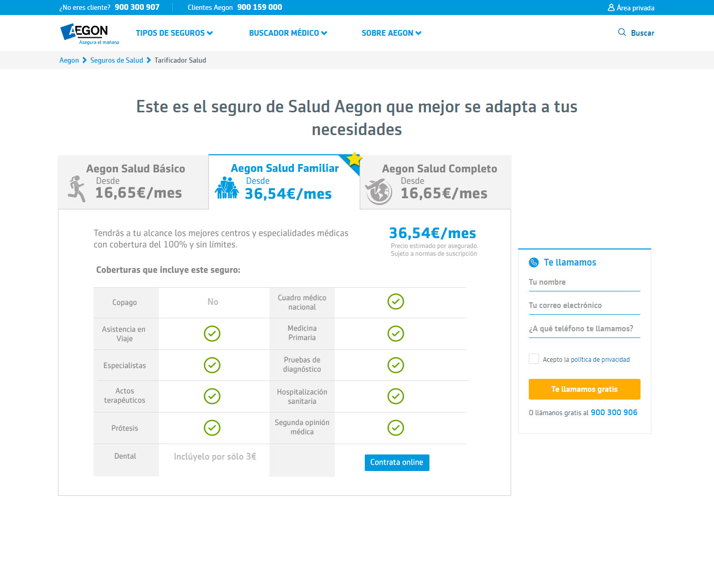Open Área privada via person icon
The height and width of the screenshot is (588, 714).
coord(611,7)
